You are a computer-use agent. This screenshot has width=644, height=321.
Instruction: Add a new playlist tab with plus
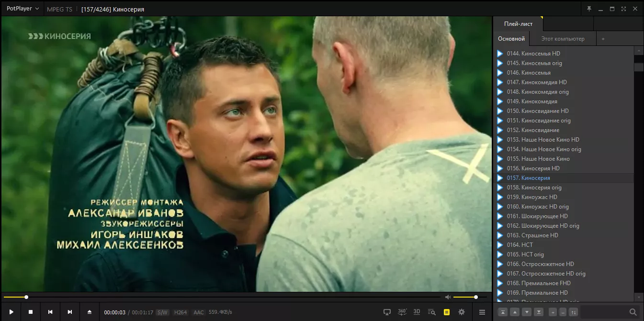[x=603, y=39]
